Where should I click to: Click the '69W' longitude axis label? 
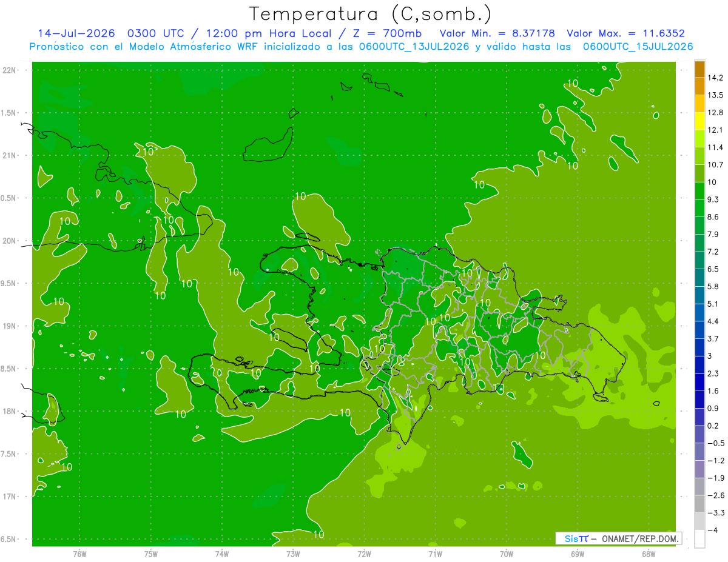pos(577,554)
